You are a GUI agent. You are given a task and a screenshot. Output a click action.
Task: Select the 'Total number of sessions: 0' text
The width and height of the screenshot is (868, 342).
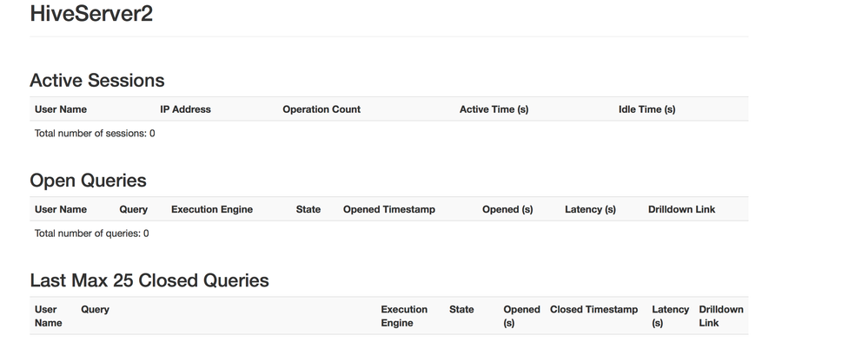(x=95, y=134)
